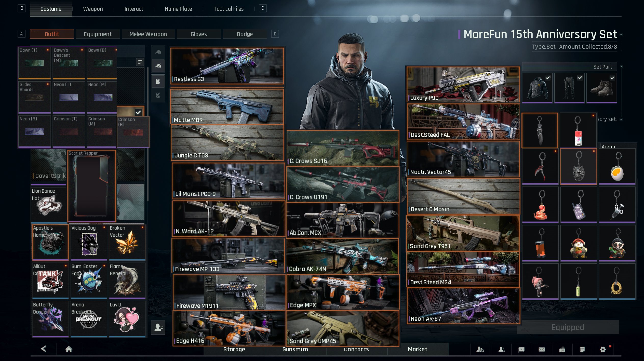Switch to the Weapon tab
The image size is (644, 361).
point(93,9)
